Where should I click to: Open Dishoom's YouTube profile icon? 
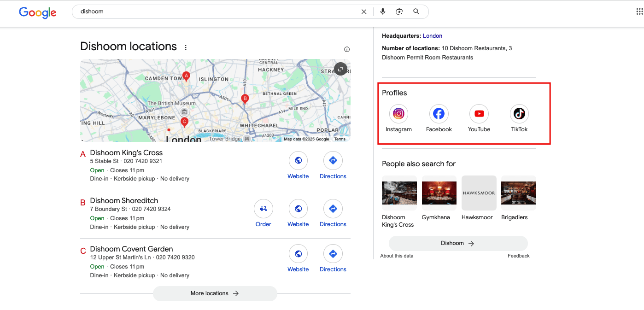[x=479, y=114]
